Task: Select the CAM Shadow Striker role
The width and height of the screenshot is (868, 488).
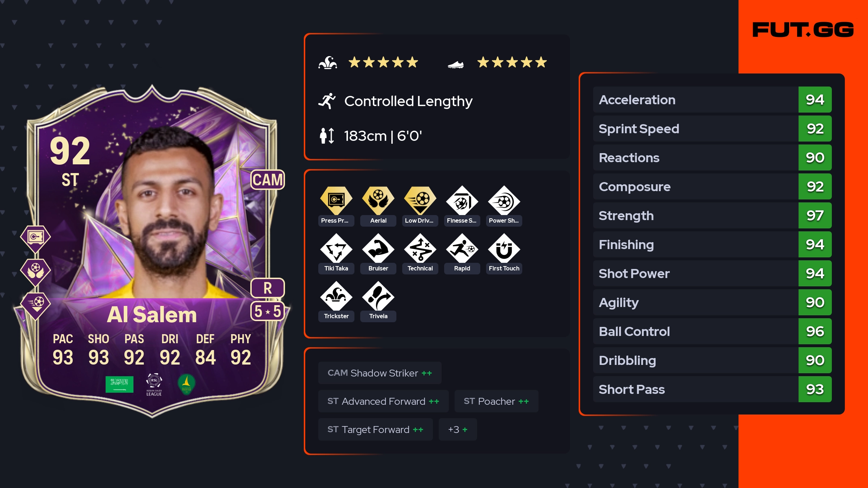Action: pyautogui.click(x=380, y=373)
